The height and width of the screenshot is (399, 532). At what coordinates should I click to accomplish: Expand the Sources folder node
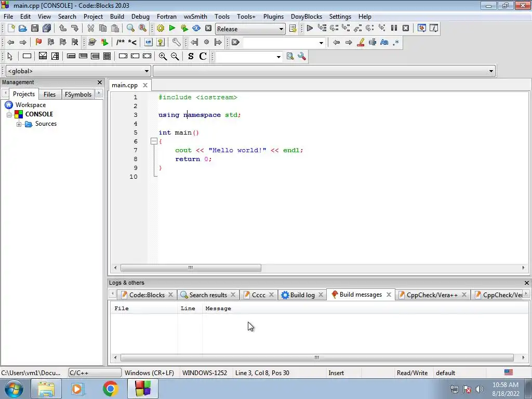point(19,124)
